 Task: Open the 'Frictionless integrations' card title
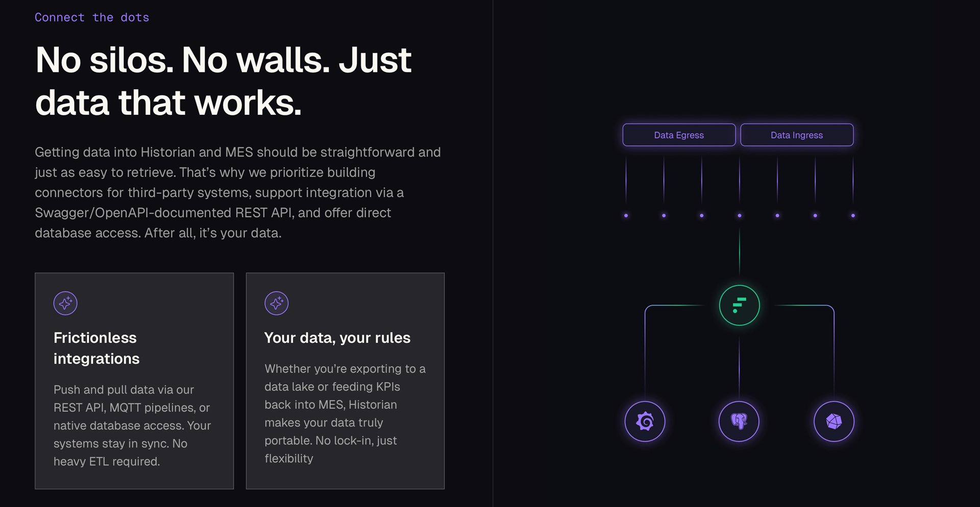pyautogui.click(x=96, y=348)
